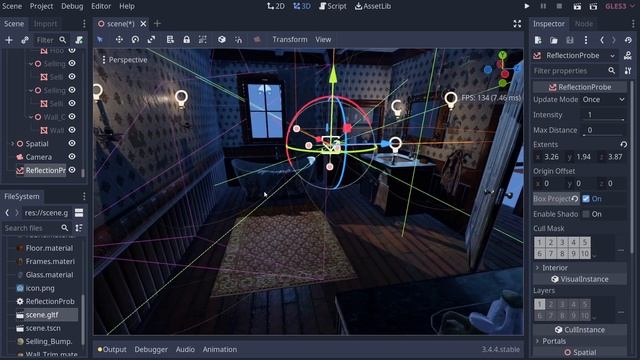Create a new resource in Inspector
This screenshot has height=360, width=640.
coord(538,40)
